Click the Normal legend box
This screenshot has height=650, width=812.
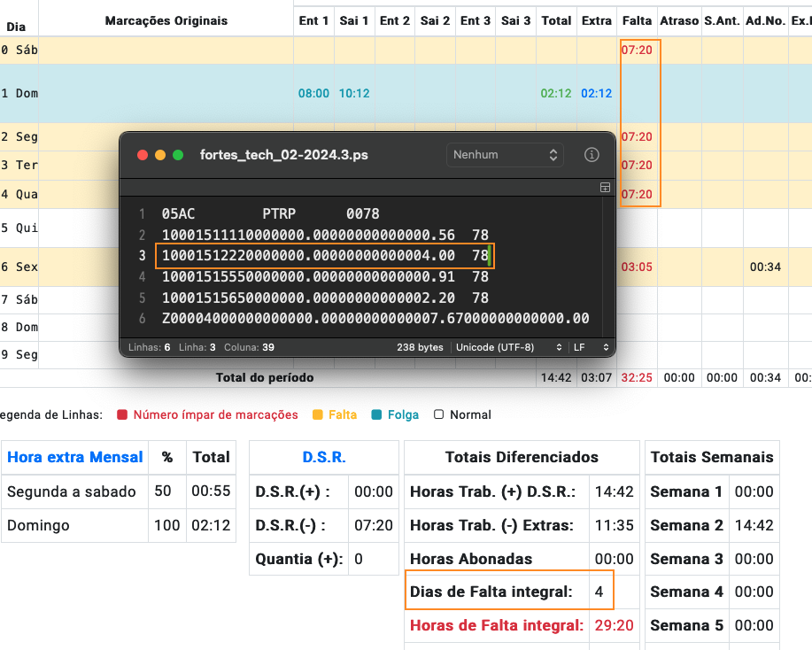438,414
